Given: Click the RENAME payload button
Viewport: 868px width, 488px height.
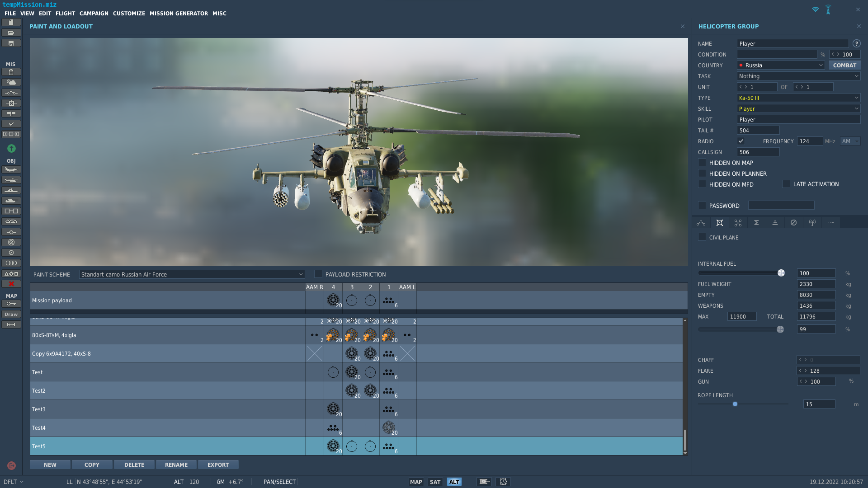Looking at the screenshot, I should 176,465.
